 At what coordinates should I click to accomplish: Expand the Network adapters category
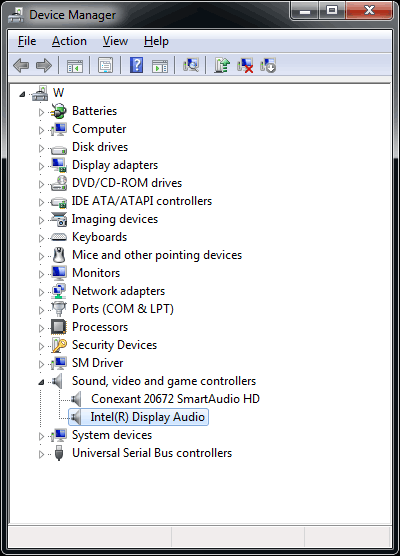click(x=41, y=292)
